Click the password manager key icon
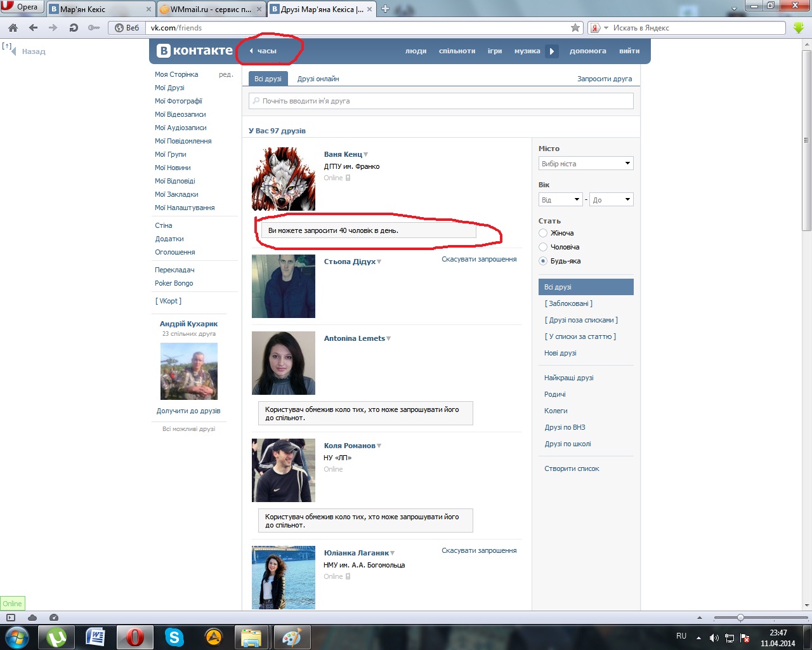Image resolution: width=812 pixels, height=650 pixels. coord(94,28)
